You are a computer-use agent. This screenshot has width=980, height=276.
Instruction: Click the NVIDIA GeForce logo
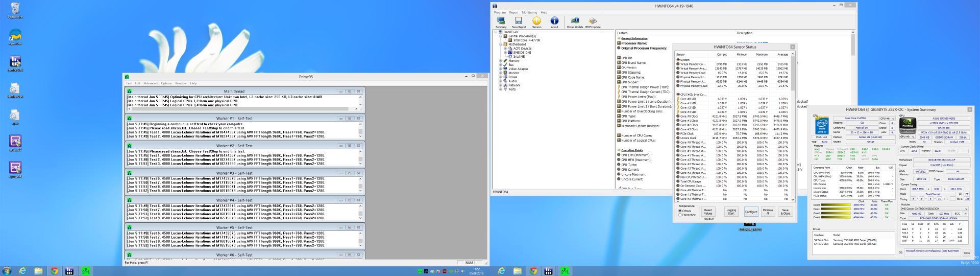pyautogui.click(x=907, y=125)
